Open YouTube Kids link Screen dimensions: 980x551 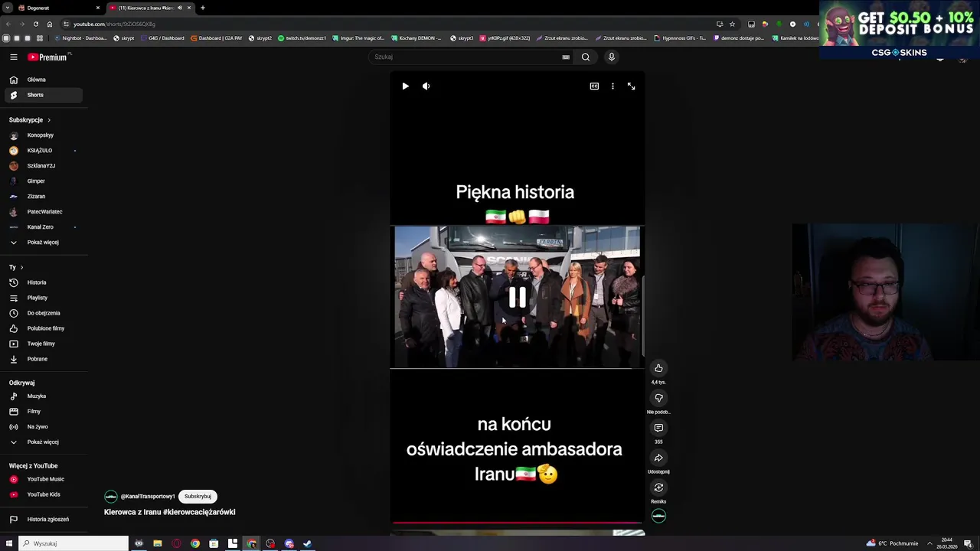point(43,494)
